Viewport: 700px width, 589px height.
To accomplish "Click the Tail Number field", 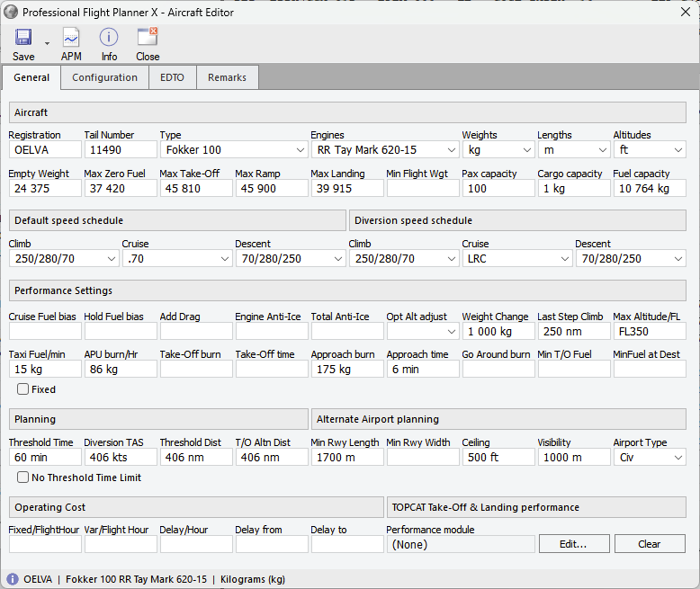I will [121, 150].
